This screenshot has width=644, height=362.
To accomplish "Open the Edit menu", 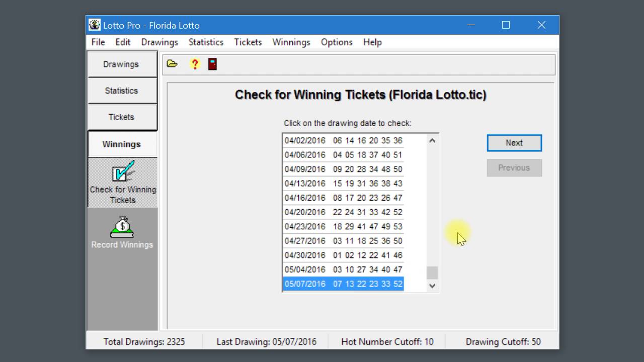I will (123, 42).
